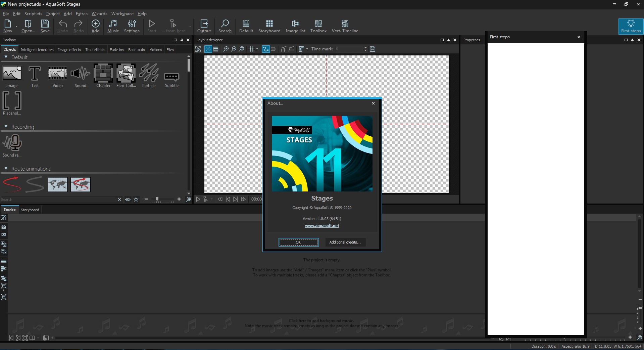Collapse the Recording section

click(x=6, y=127)
